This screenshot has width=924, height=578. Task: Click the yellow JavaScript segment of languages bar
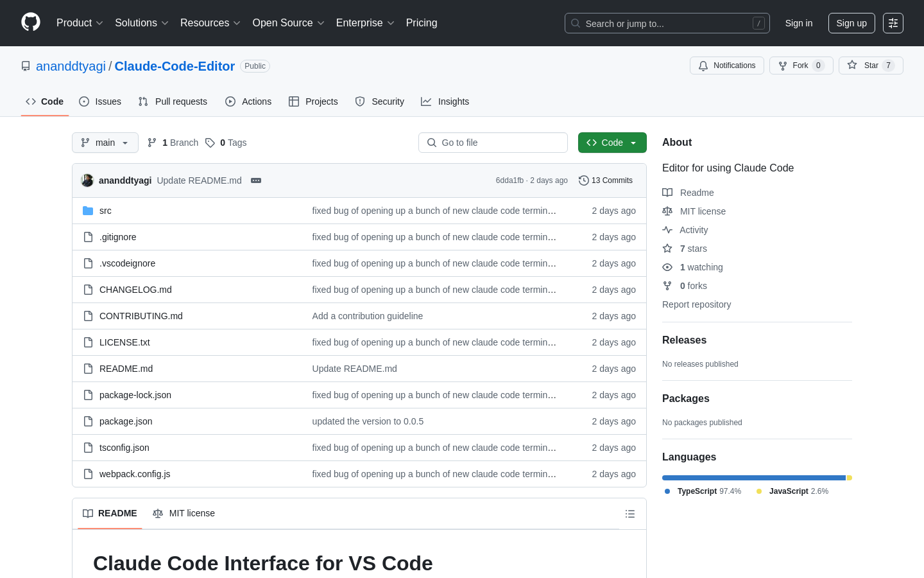850,478
